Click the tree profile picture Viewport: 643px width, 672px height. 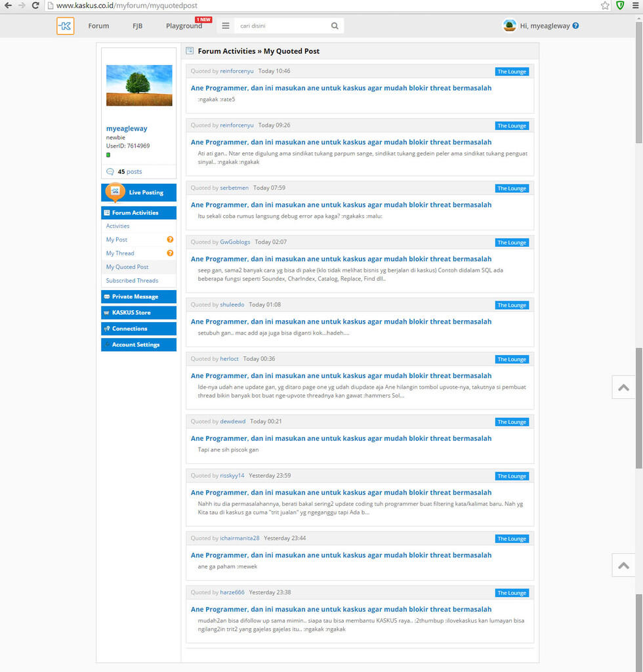pos(139,85)
